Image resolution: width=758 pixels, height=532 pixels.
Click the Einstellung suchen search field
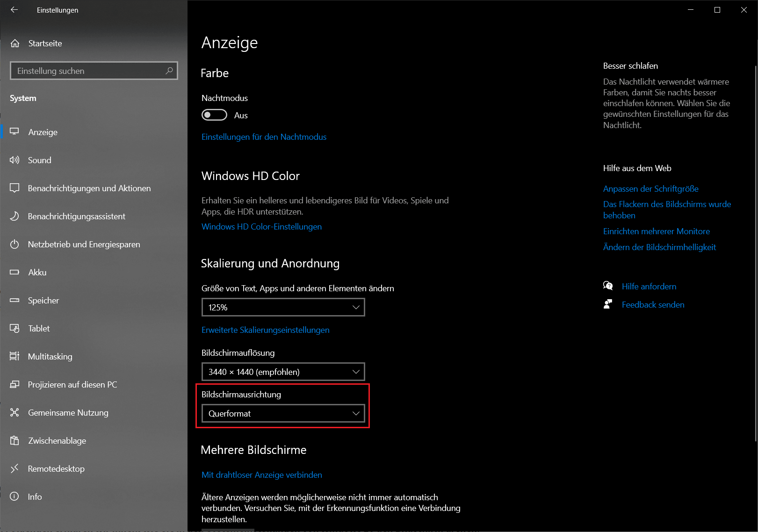(89, 71)
